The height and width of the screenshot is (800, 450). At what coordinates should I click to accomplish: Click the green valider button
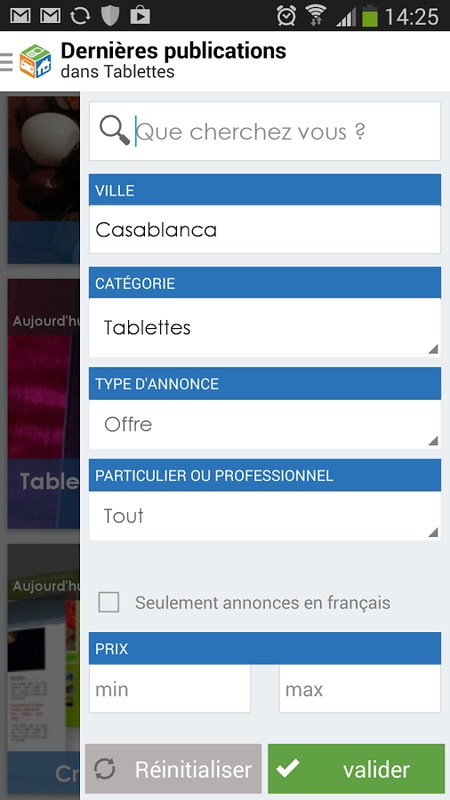[357, 768]
